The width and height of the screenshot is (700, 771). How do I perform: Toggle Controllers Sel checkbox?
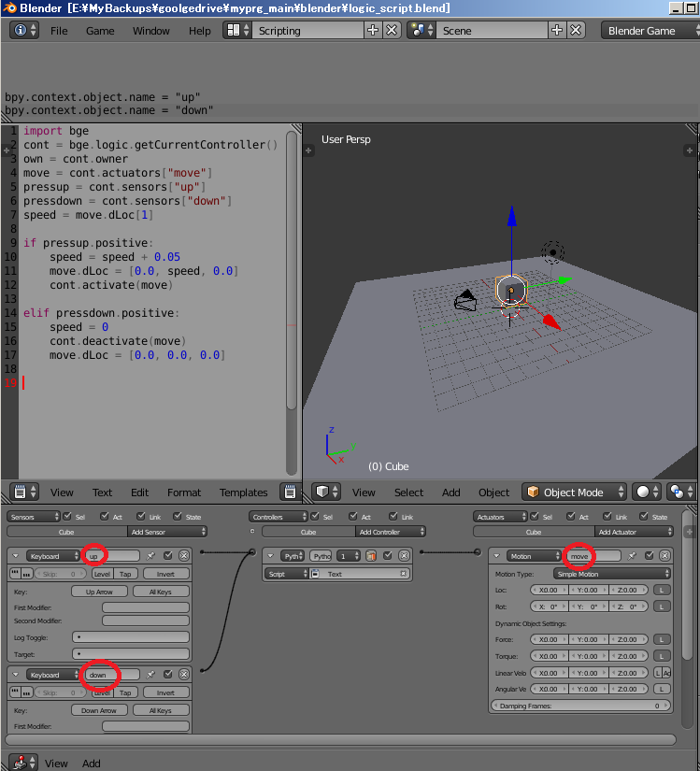[x=315, y=516]
